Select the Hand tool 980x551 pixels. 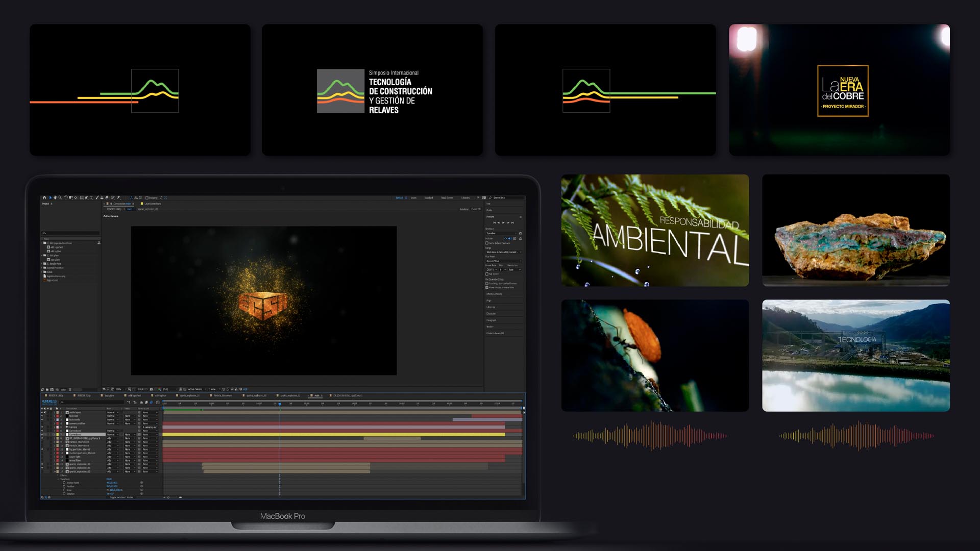pos(55,197)
